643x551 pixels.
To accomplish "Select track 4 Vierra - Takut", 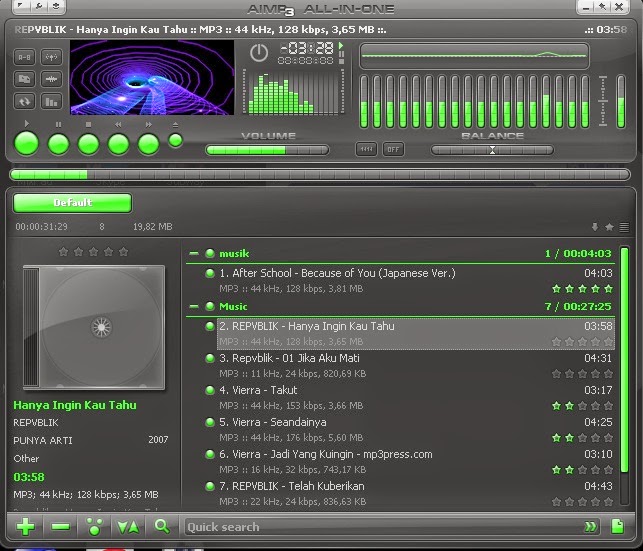I will point(415,398).
